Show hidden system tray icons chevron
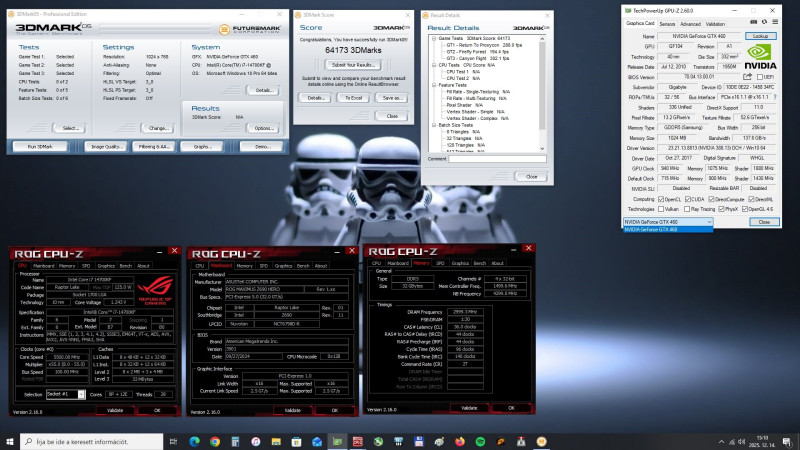The width and height of the screenshot is (800, 450). point(721,442)
